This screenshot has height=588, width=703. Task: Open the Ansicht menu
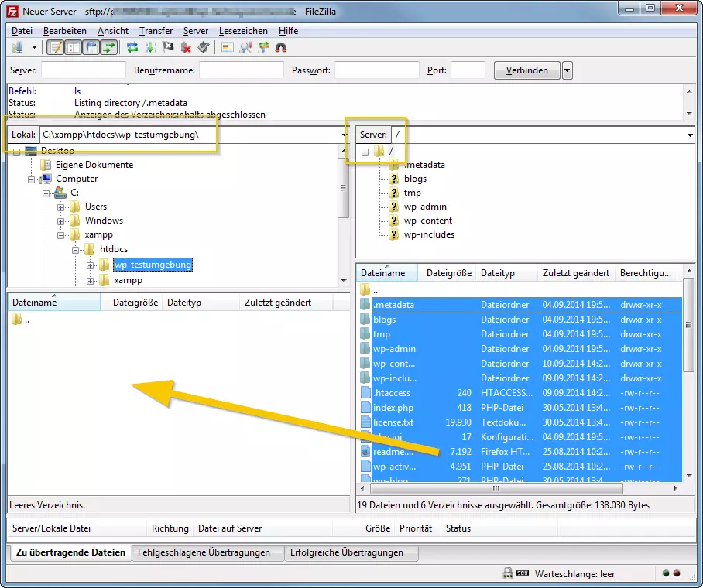click(x=113, y=31)
